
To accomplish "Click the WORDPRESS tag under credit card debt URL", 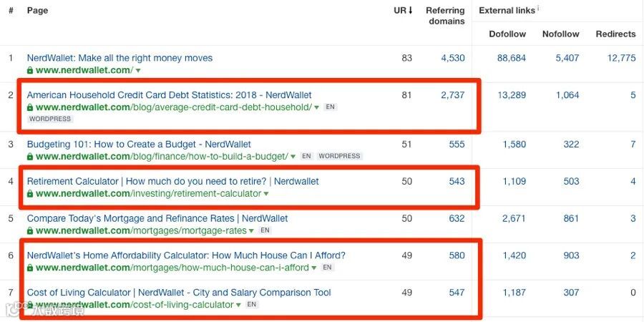I will pyautogui.click(x=50, y=119).
